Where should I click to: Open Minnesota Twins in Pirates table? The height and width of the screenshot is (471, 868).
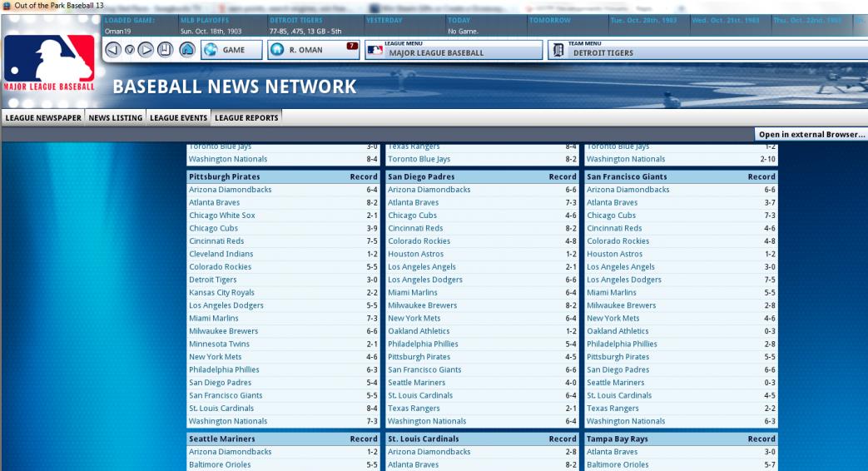219,345
